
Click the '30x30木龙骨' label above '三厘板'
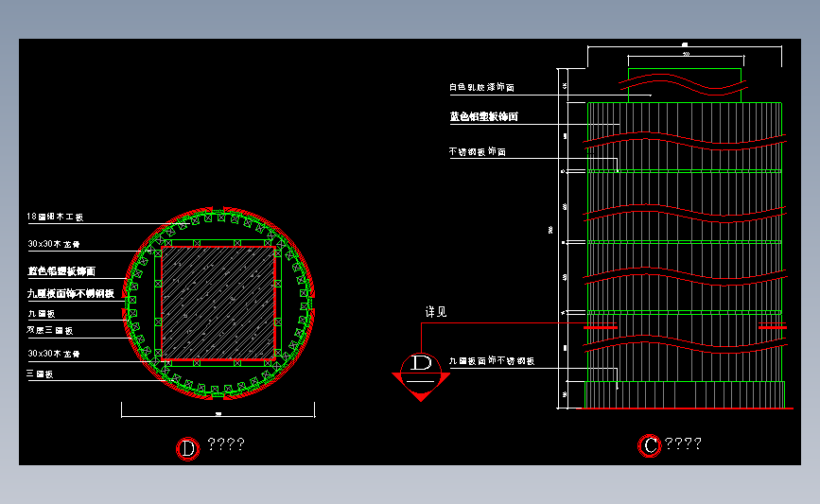(x=54, y=354)
